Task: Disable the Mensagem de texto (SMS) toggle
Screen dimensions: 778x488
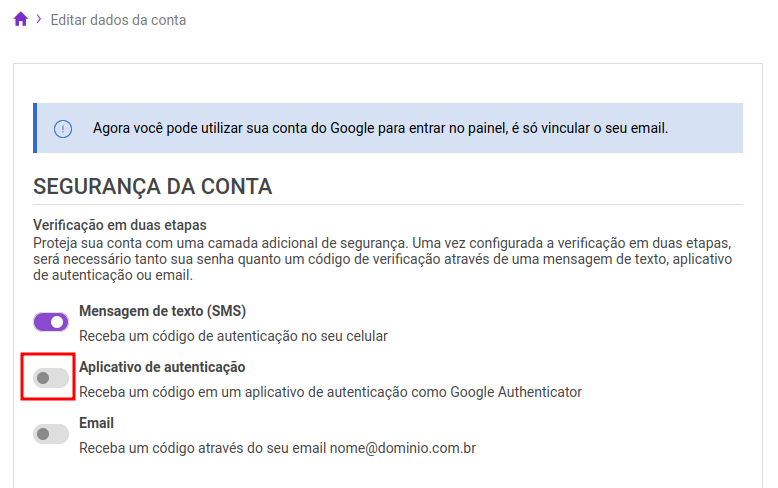Action: click(51, 322)
